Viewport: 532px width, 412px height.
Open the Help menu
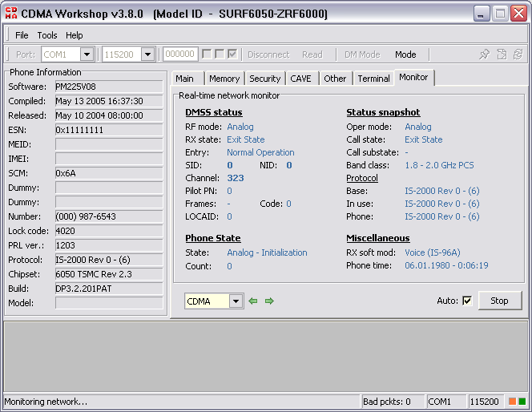click(x=74, y=35)
